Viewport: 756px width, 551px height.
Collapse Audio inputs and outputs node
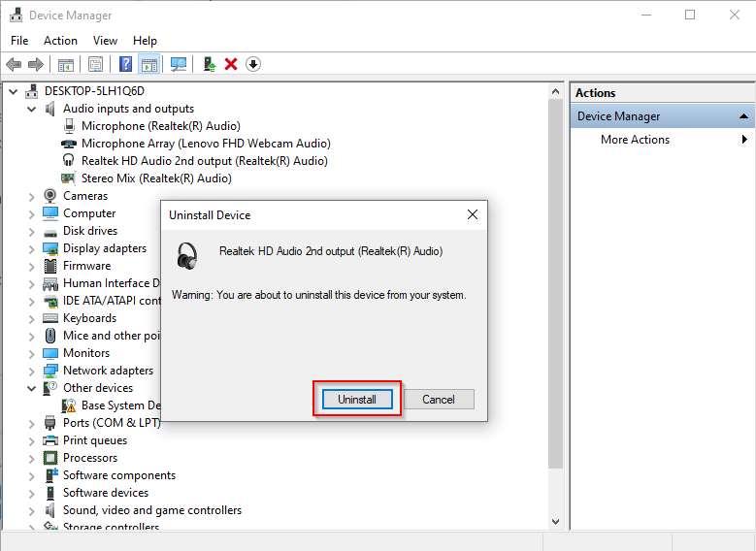(32, 109)
